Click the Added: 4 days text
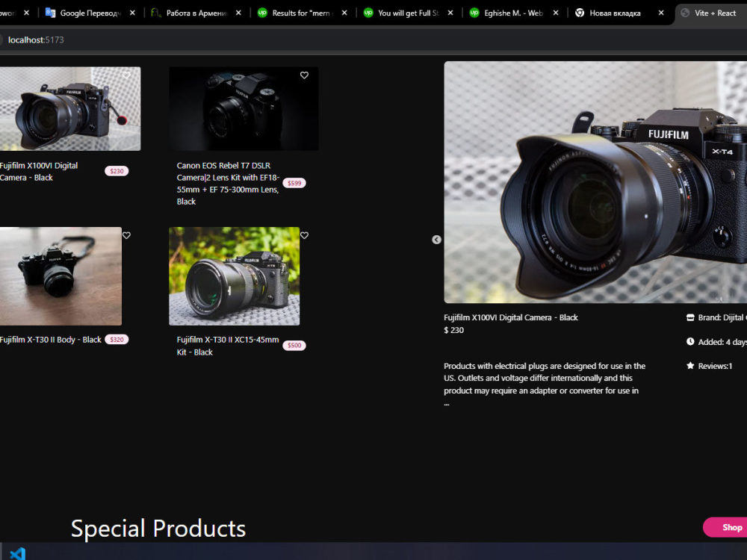747x560 pixels. point(722,342)
